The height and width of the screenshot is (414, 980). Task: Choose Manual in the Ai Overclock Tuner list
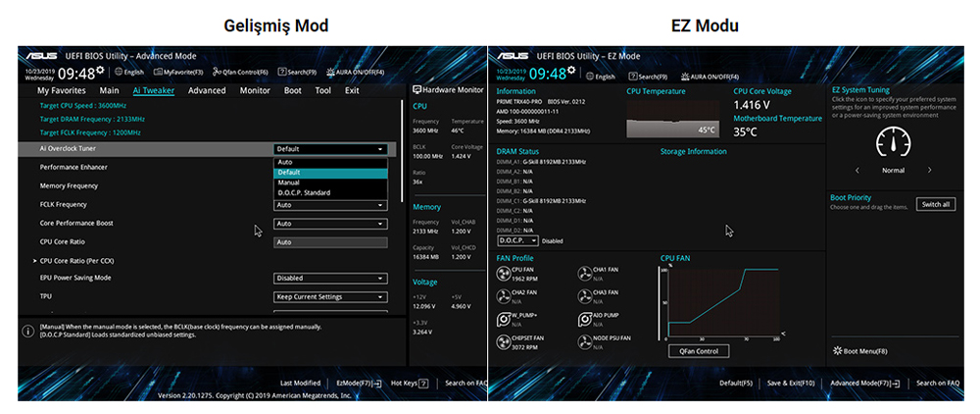(x=330, y=182)
